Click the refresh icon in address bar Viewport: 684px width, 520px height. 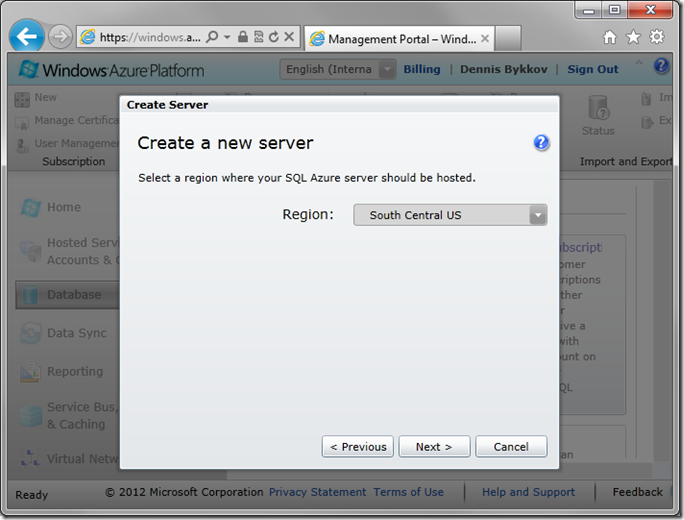point(274,37)
